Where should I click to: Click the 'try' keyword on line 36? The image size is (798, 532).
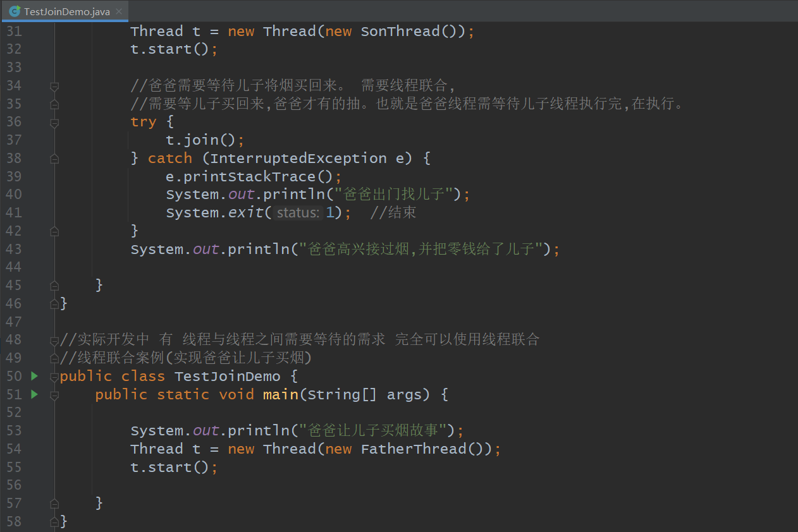144,122
